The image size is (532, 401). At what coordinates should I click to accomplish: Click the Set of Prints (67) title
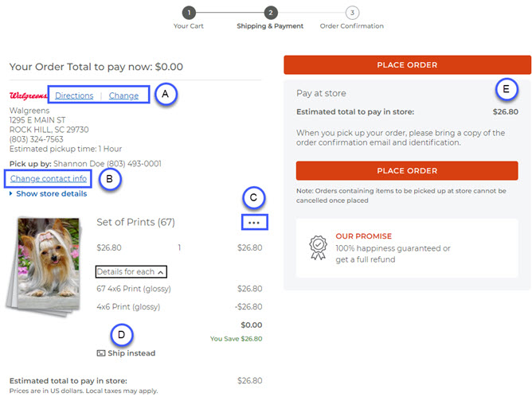click(x=135, y=222)
